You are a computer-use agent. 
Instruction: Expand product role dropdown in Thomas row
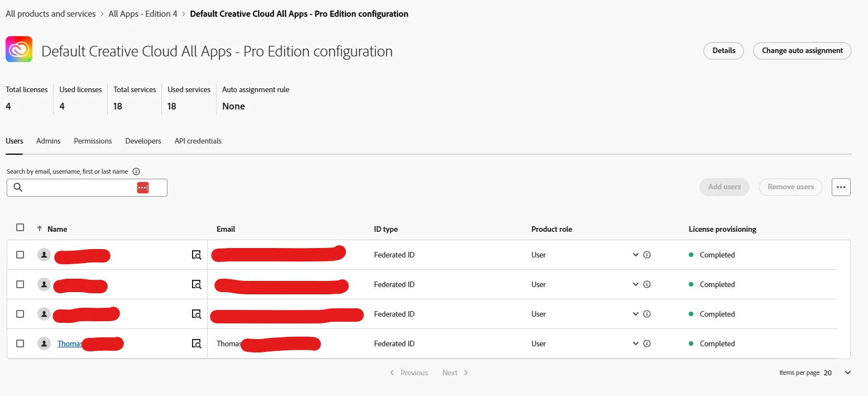point(635,343)
